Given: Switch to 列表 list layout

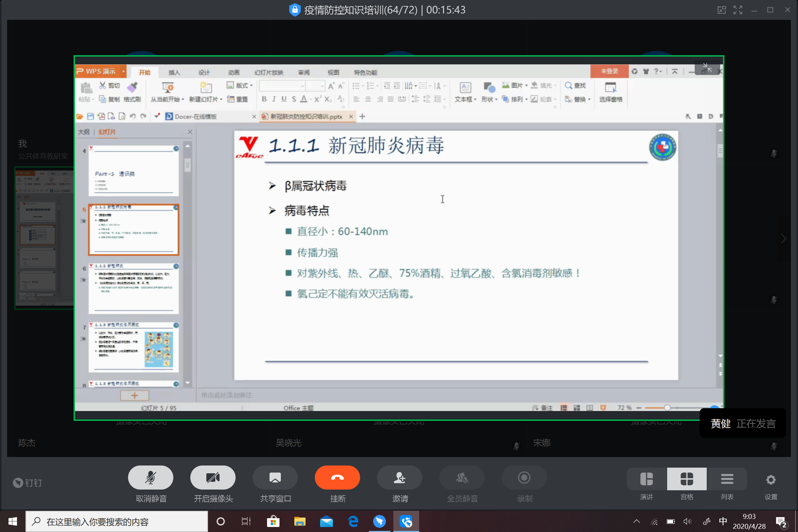Looking at the screenshot, I should pyautogui.click(x=727, y=479).
